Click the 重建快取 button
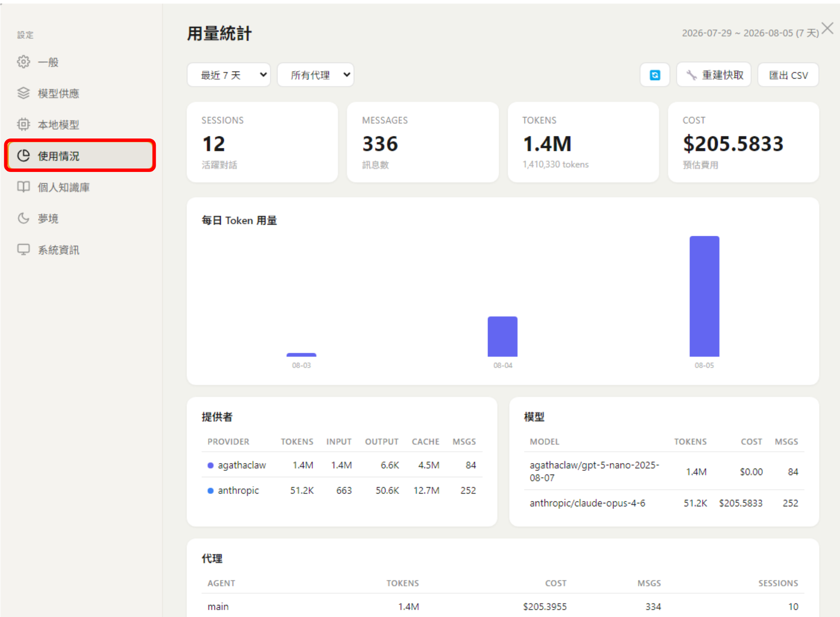840x617 pixels. (714, 75)
